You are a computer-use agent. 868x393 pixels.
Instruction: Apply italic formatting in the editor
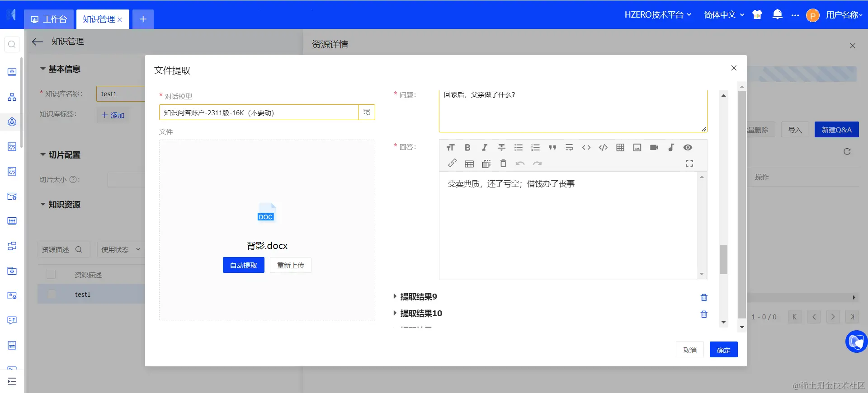(484, 147)
